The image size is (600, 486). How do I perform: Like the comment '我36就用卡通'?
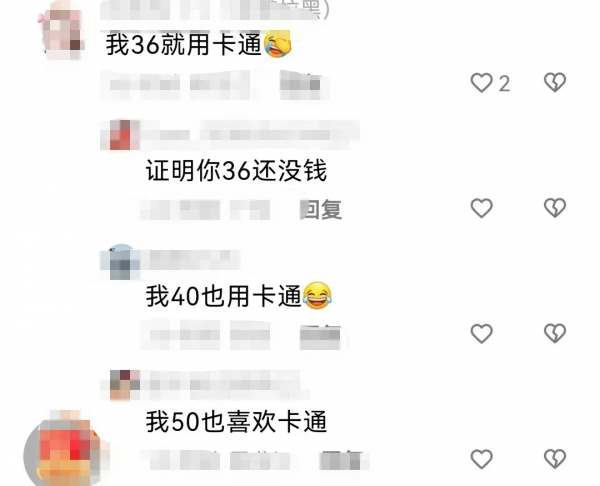(x=481, y=83)
